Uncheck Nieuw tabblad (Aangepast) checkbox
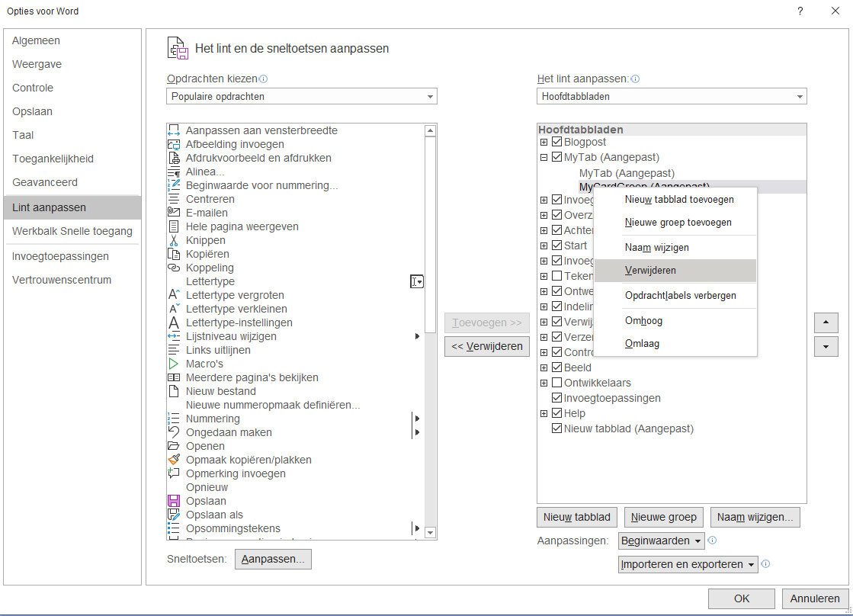 tap(556, 428)
